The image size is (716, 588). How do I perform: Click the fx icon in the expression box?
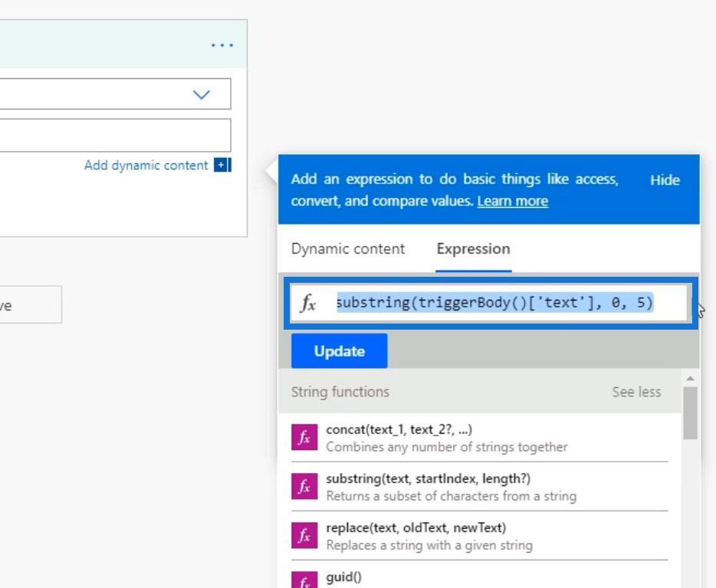[x=309, y=303]
